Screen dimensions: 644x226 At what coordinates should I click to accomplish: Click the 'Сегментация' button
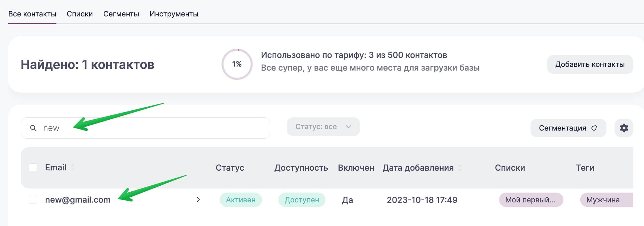tap(568, 128)
